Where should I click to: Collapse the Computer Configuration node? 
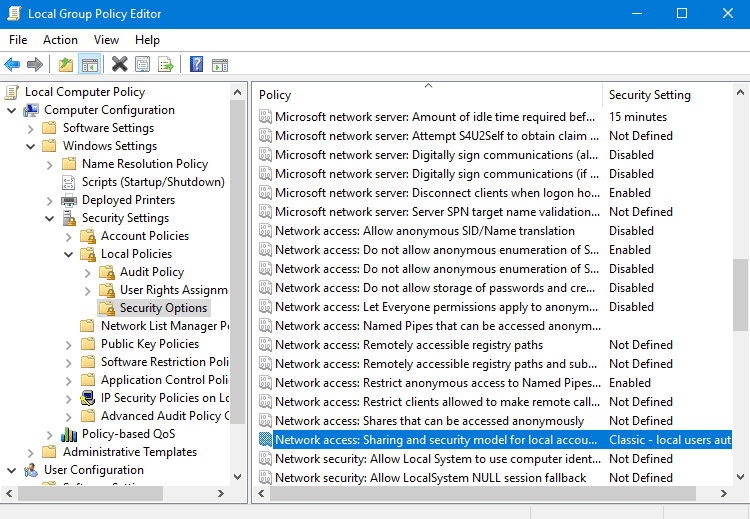click(11, 110)
